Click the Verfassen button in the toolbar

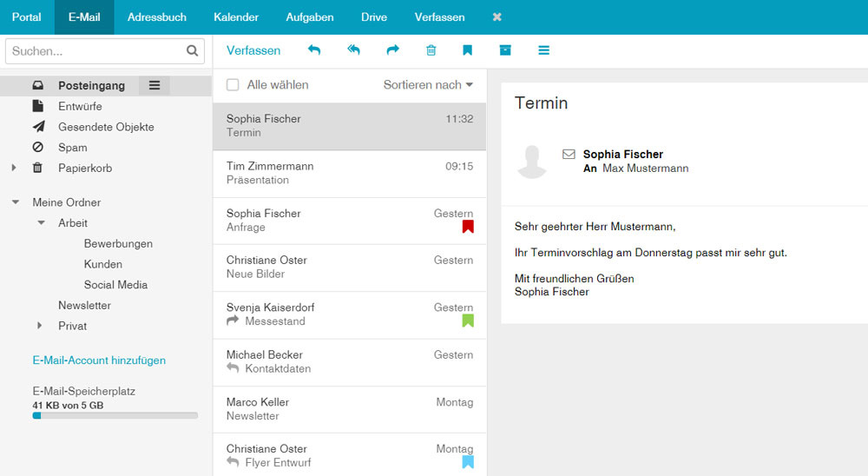[x=253, y=50]
